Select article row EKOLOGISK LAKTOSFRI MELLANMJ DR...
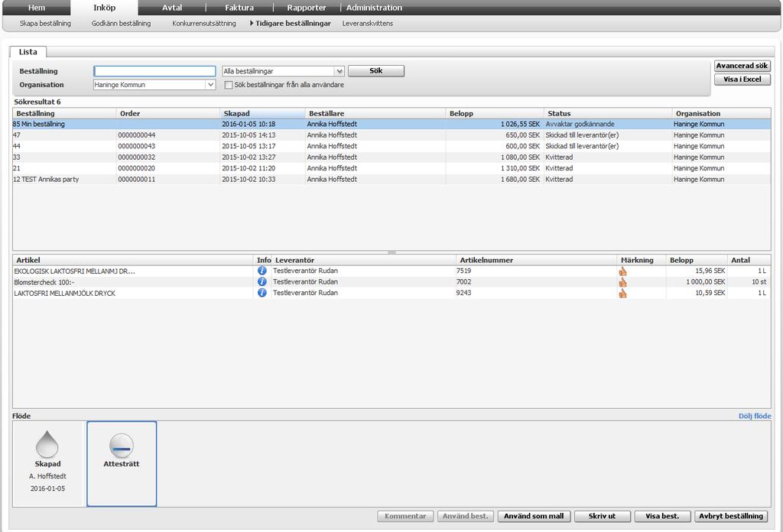The height and width of the screenshot is (532, 783). click(391, 271)
